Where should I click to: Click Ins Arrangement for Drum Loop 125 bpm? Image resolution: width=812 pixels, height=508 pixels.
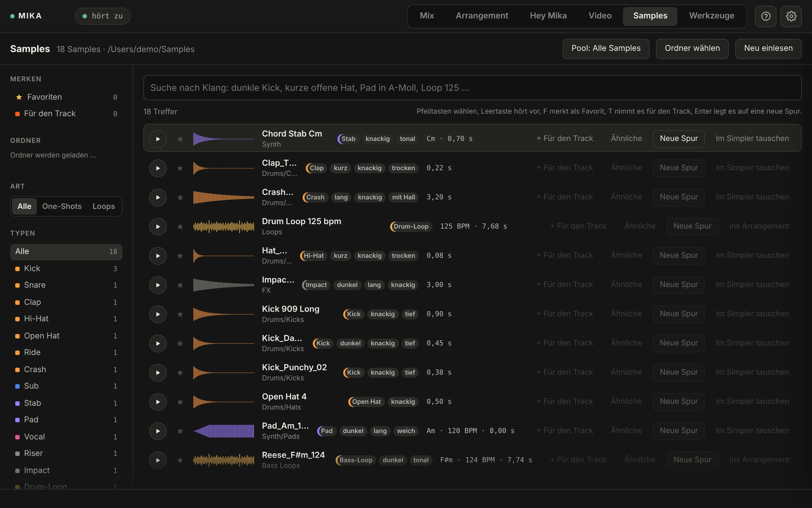[759, 226]
